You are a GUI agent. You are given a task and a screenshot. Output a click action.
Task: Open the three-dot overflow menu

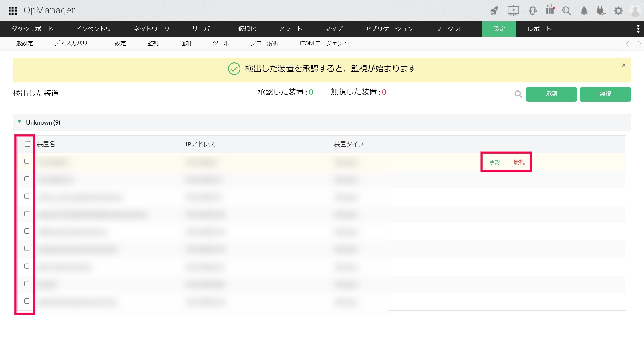click(638, 29)
